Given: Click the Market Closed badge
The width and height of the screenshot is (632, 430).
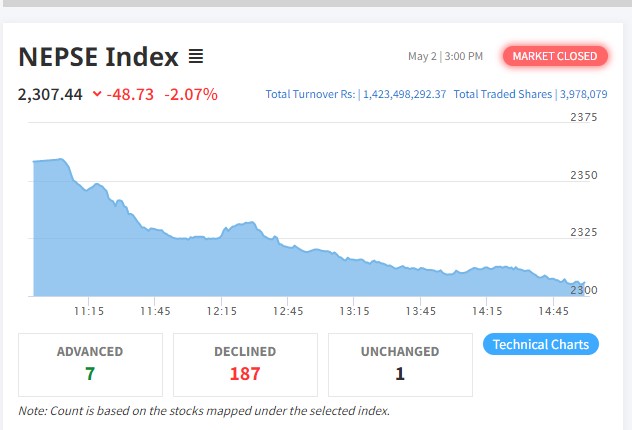Looking at the screenshot, I should 555,56.
